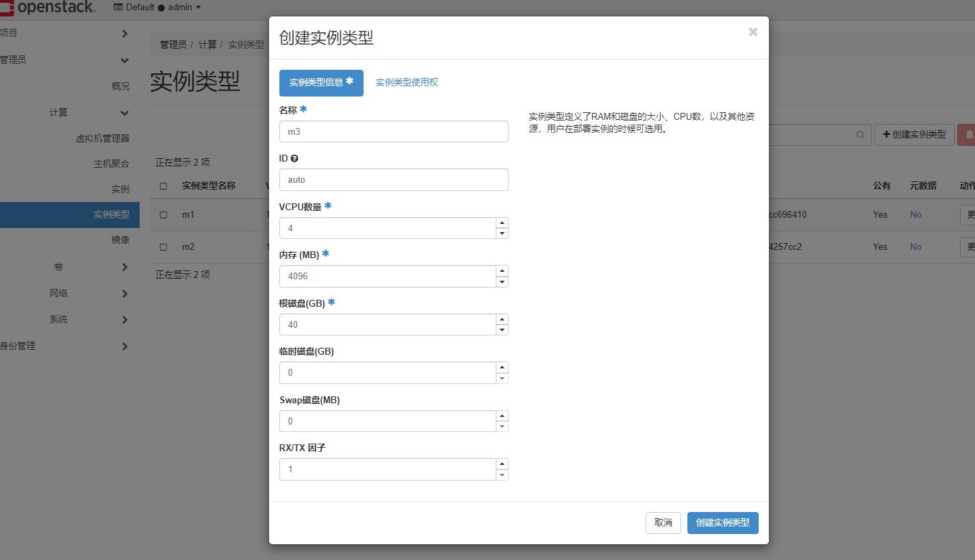
Task: Click flavor name m2
Action: (x=188, y=247)
